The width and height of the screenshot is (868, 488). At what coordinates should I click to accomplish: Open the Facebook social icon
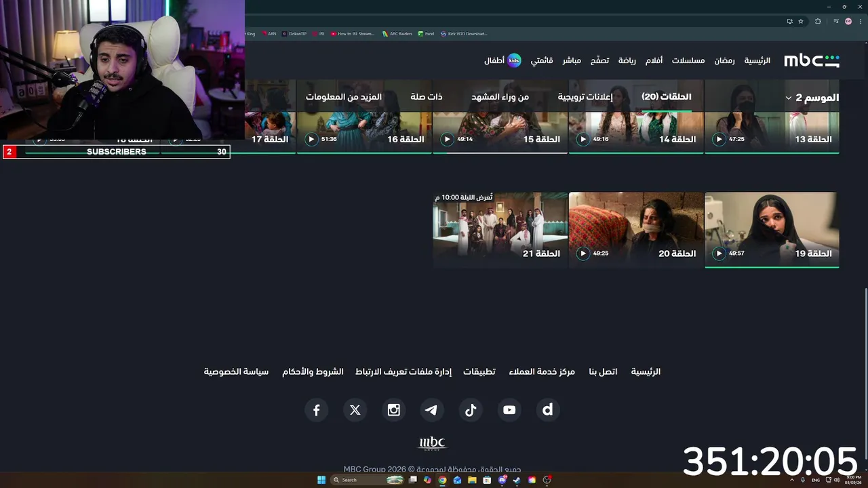[x=316, y=409]
